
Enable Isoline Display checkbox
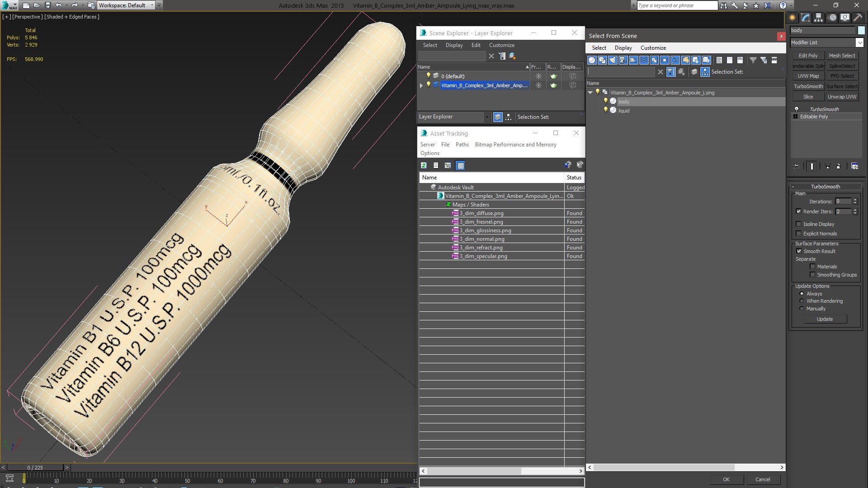click(798, 224)
